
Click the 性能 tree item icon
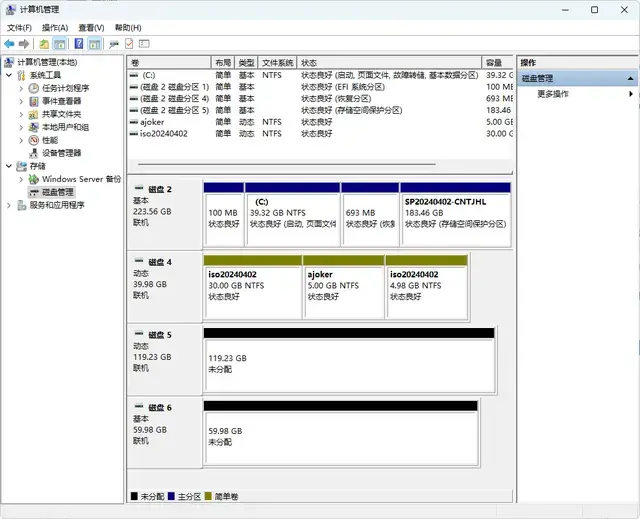[35, 140]
